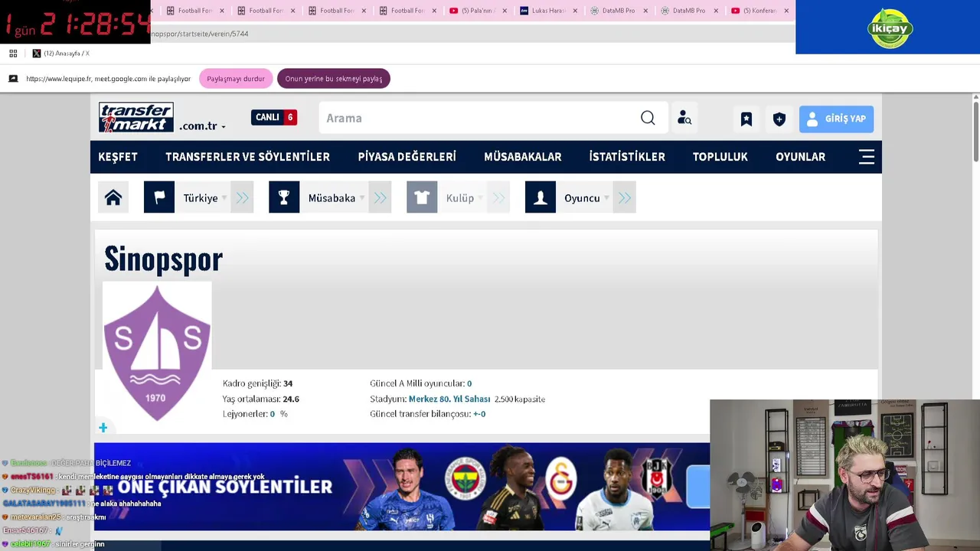The width and height of the screenshot is (980, 551).
Task: Click the arrows next to Oyuncu
Action: pos(625,197)
